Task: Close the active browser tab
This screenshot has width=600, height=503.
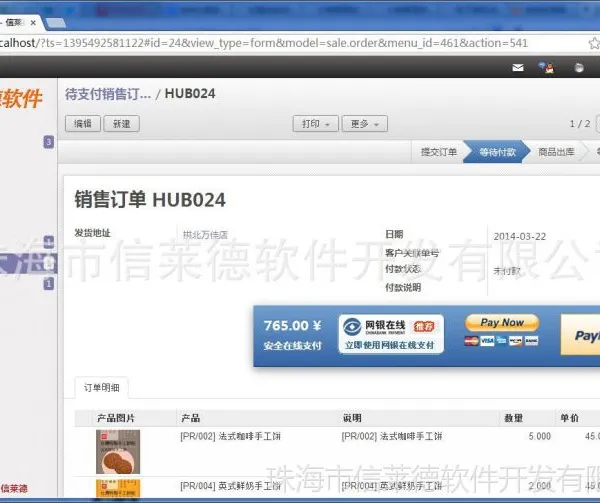Action: [33, 23]
